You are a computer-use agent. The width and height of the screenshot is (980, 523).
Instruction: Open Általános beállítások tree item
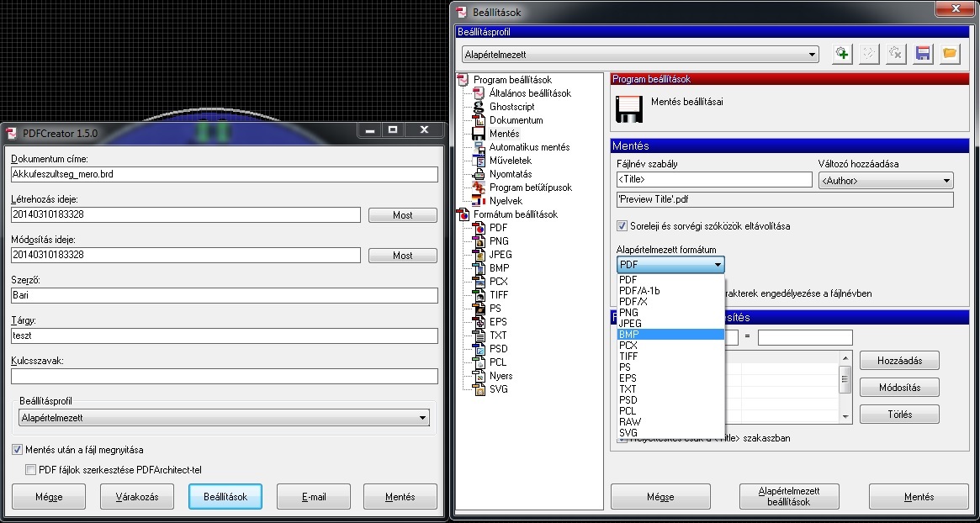[x=530, y=93]
